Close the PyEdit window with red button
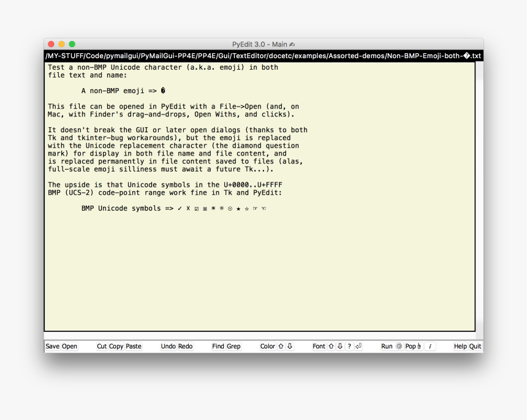 51,44
